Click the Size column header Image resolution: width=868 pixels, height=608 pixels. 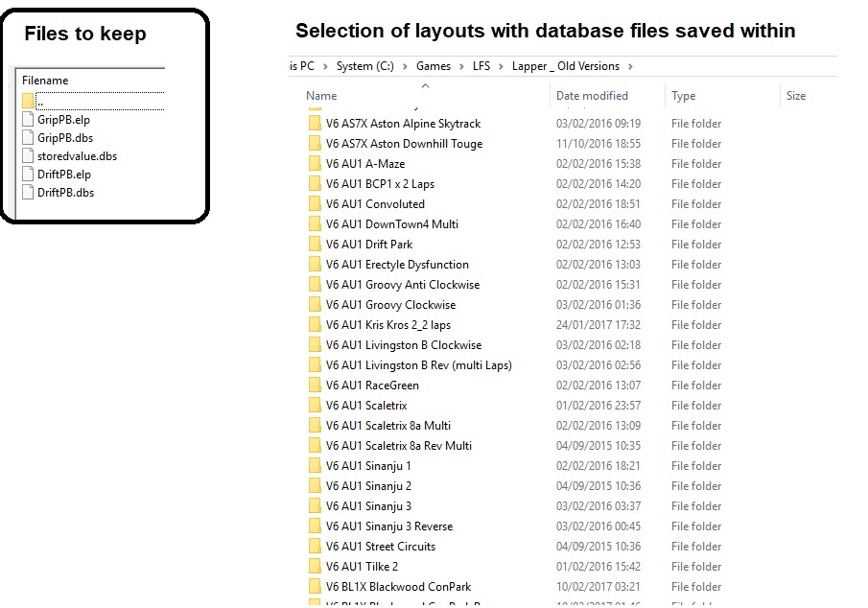(x=796, y=96)
